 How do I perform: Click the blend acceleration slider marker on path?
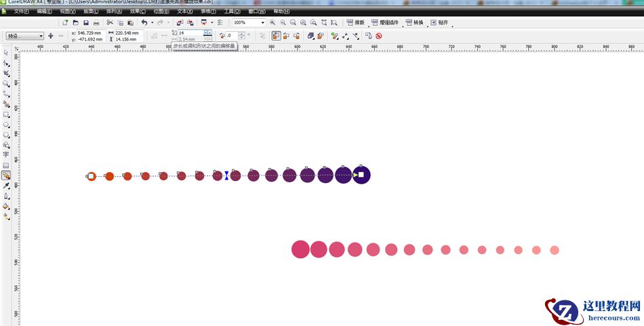click(226, 176)
